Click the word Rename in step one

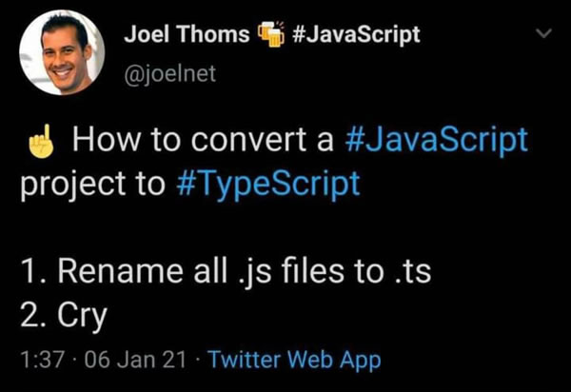click(120, 271)
